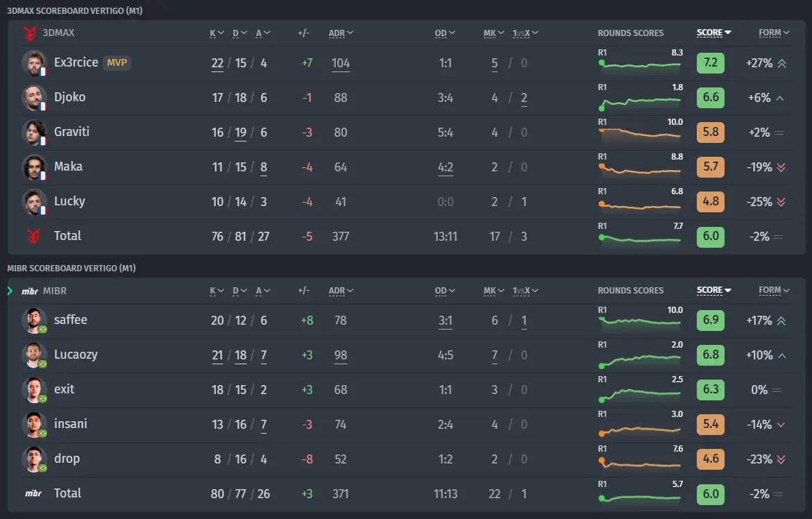Viewport: 812px width, 519px height.
Task: Sort 3DMAX table by D column
Action: (239, 33)
